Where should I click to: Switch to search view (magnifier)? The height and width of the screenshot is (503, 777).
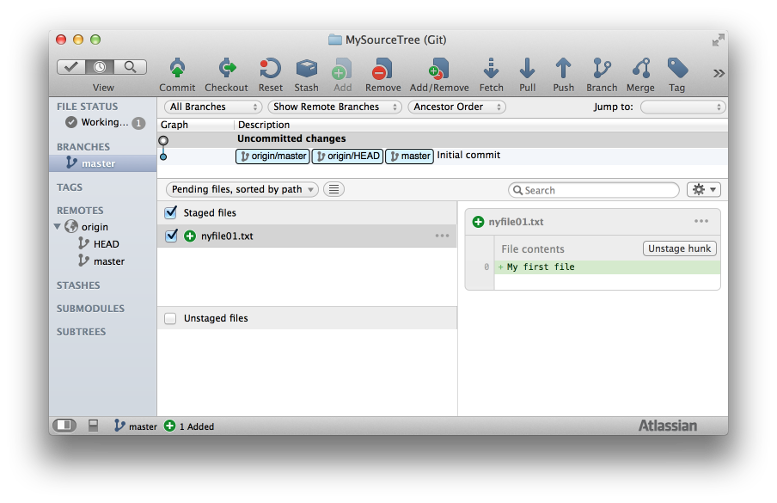pyautogui.click(x=130, y=66)
